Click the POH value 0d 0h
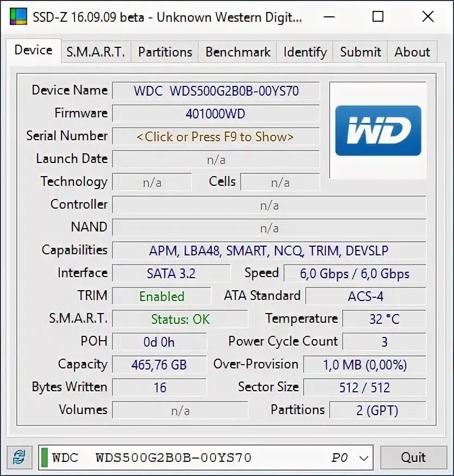 159,342
